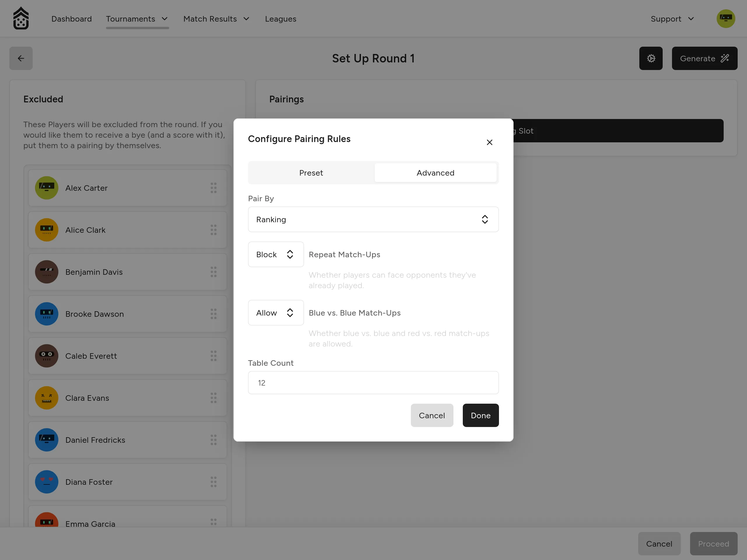Expand the Match Results menu

[x=217, y=19]
